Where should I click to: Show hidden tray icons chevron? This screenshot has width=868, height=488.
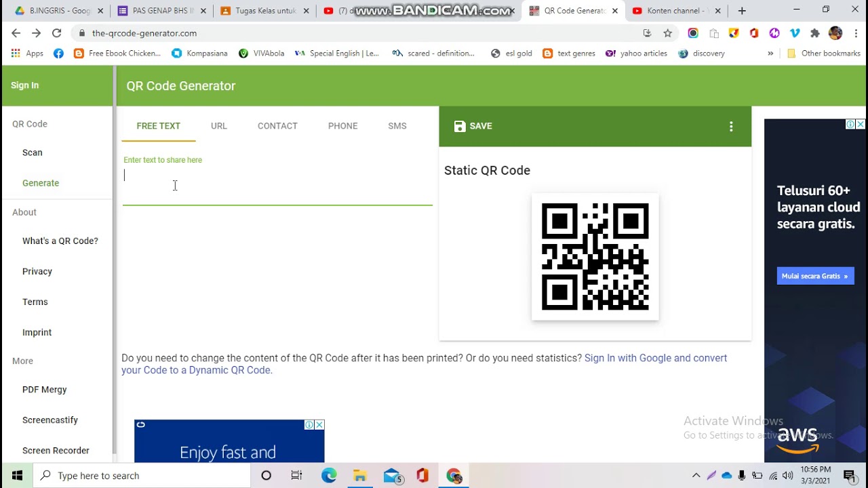click(696, 476)
